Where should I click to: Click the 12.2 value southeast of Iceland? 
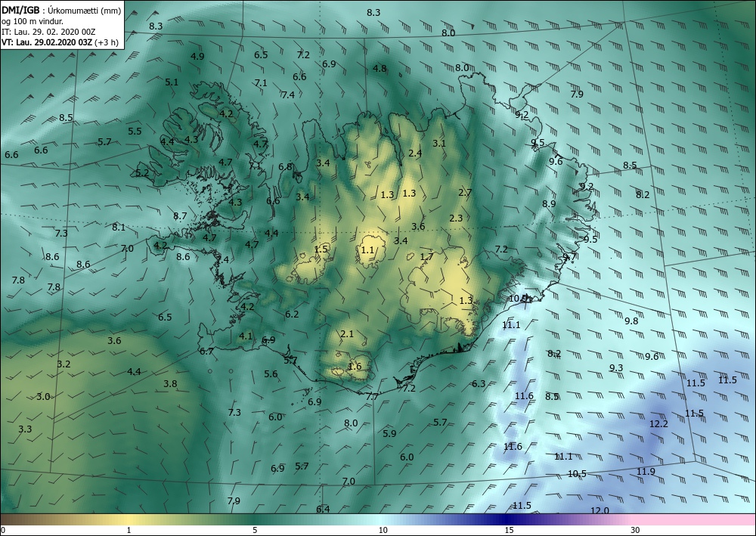658,423
